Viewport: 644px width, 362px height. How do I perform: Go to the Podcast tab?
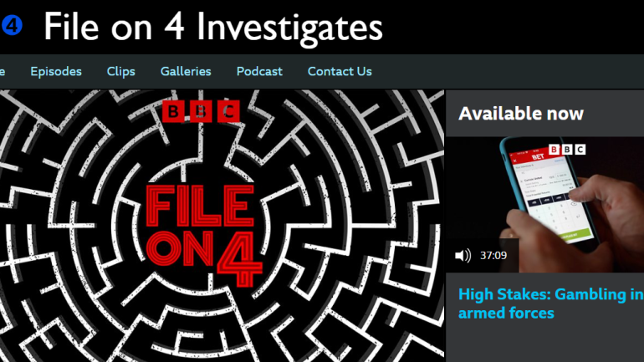tap(259, 71)
